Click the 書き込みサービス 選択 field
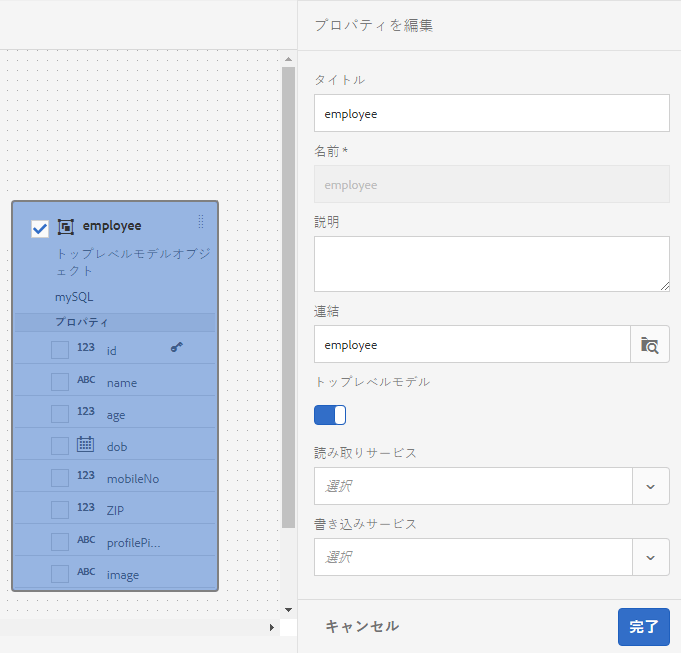Image resolution: width=681 pixels, height=653 pixels. click(473, 557)
